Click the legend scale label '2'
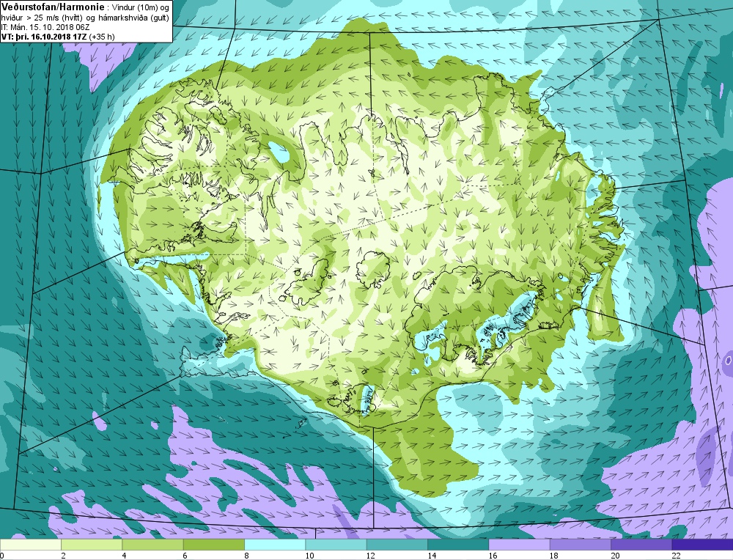Image resolution: width=733 pixels, height=560 pixels. [63, 556]
